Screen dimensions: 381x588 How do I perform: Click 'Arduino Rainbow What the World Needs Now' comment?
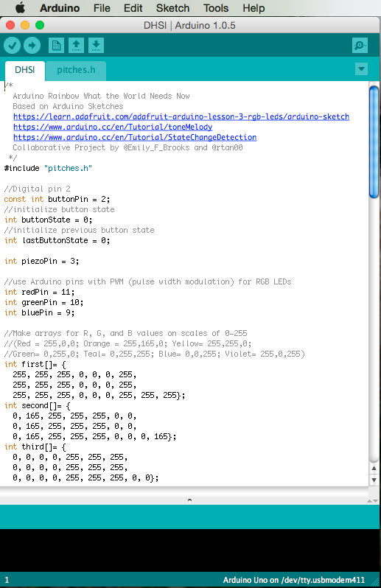click(101, 96)
